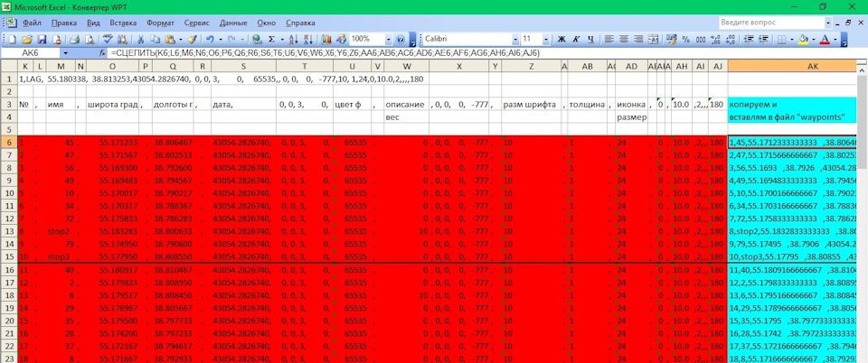Viewport: 868px width, 363px height.
Task: Open the Вставка menu
Action: [123, 23]
